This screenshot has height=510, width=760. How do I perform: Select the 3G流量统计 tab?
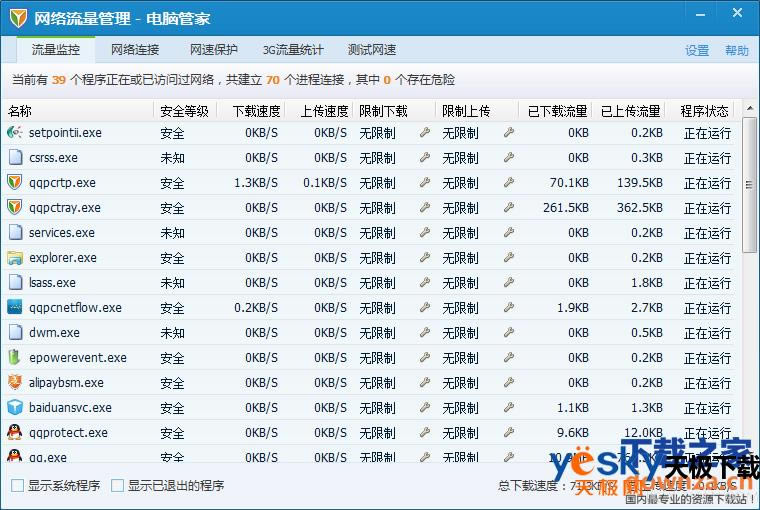click(293, 50)
